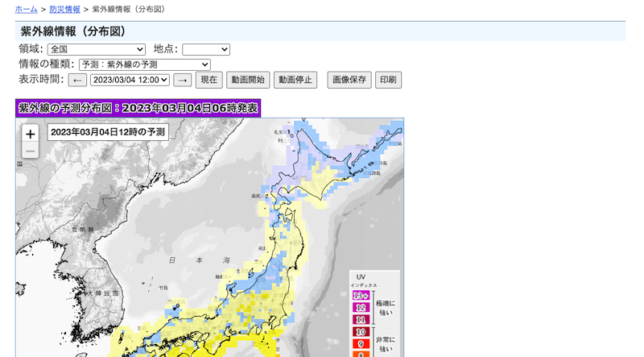Save the map using 画像保存

349,80
